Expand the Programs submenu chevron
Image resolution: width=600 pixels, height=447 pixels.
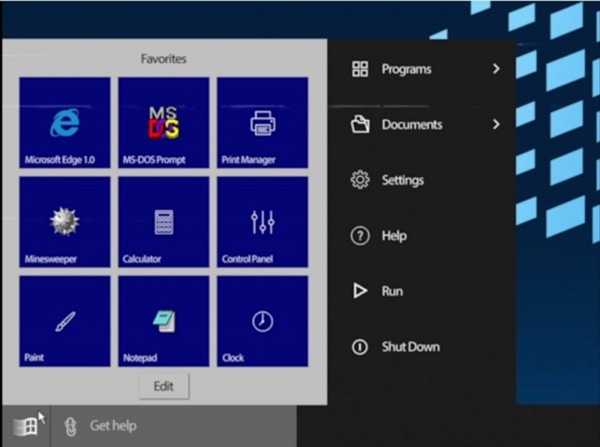[496, 69]
